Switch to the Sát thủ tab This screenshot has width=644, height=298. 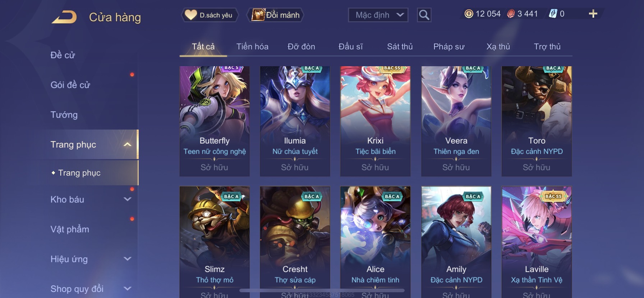pos(400,46)
